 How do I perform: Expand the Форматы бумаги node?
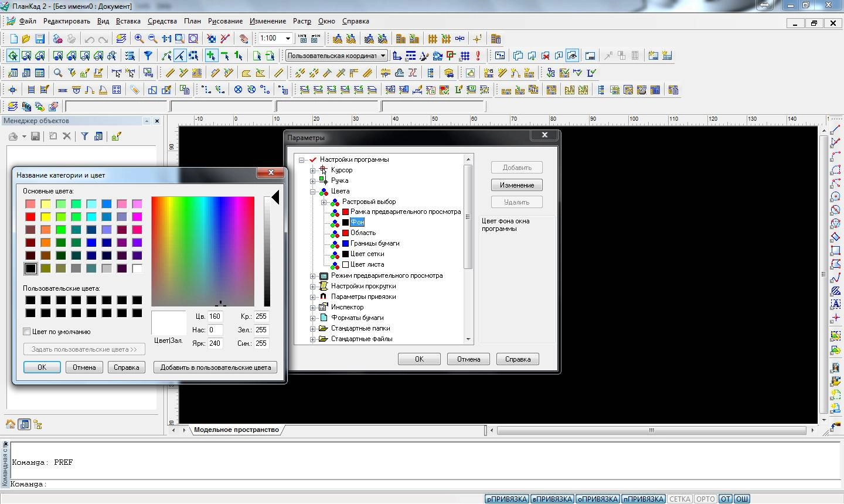[x=313, y=318]
